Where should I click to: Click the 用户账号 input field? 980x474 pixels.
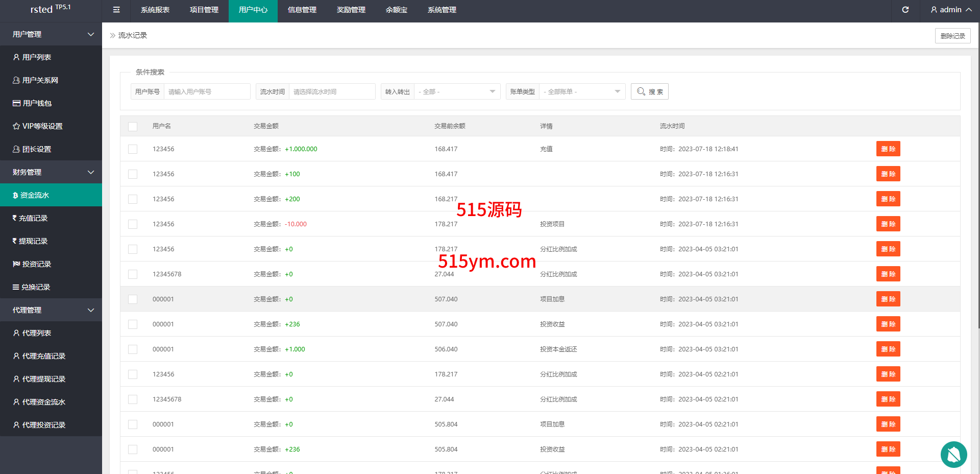[207, 92]
